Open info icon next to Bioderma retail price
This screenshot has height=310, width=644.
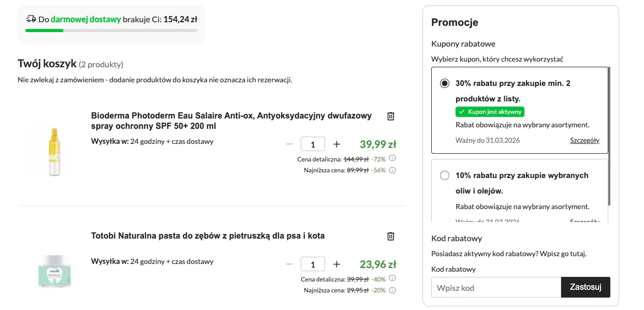[392, 158]
